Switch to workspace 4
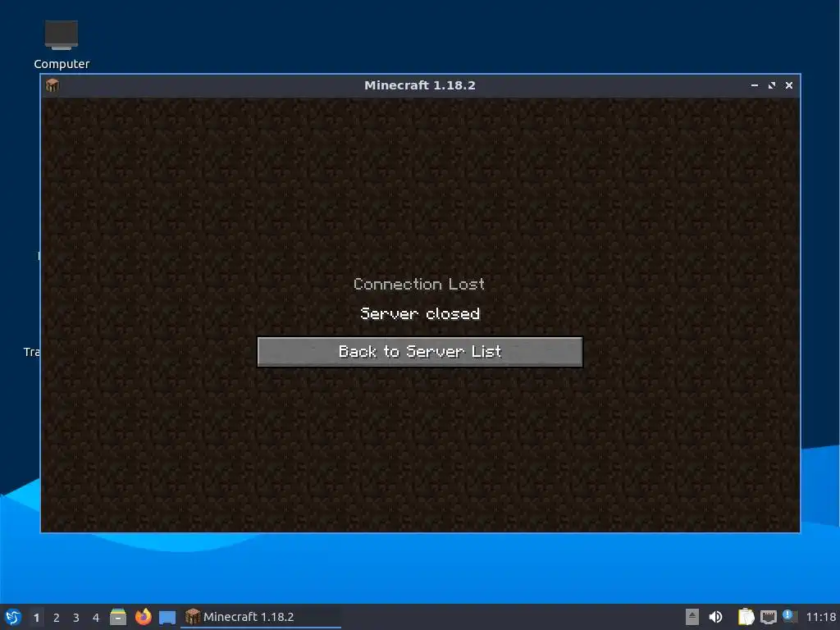Screen dimensions: 840x630 pos(96,618)
